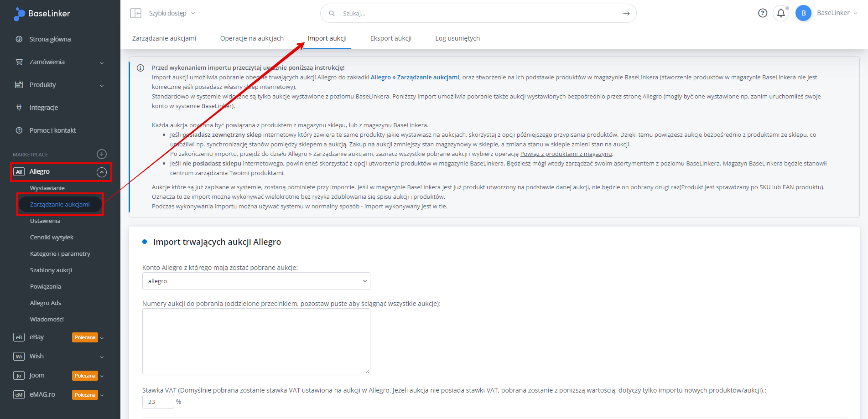Open Szablony aukcji submenu item
This screenshot has height=419, width=868.
point(51,270)
